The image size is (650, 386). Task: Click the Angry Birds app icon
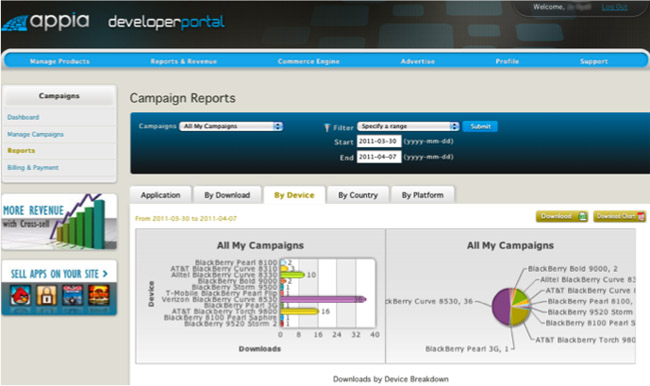[20, 295]
